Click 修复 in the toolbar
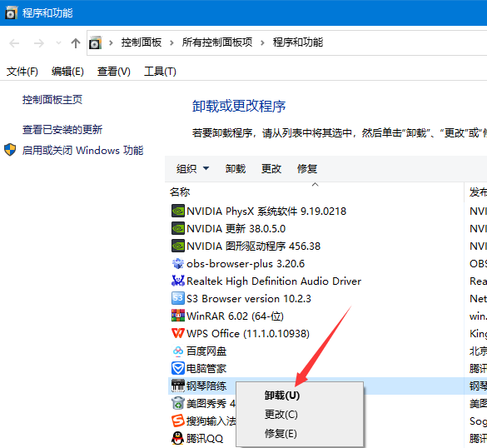487x448 pixels. (307, 169)
